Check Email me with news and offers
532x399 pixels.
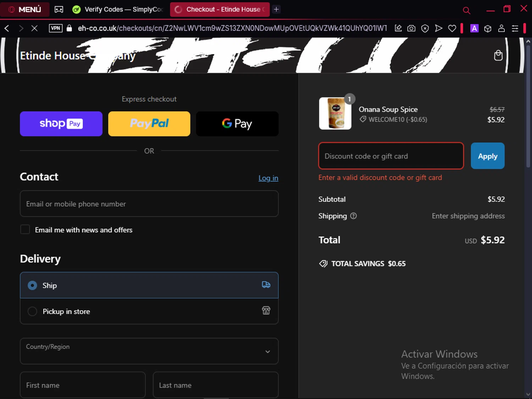[25, 229]
